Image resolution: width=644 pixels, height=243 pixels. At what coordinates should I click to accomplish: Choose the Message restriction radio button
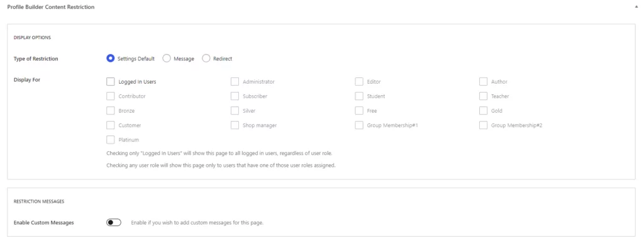(166, 59)
